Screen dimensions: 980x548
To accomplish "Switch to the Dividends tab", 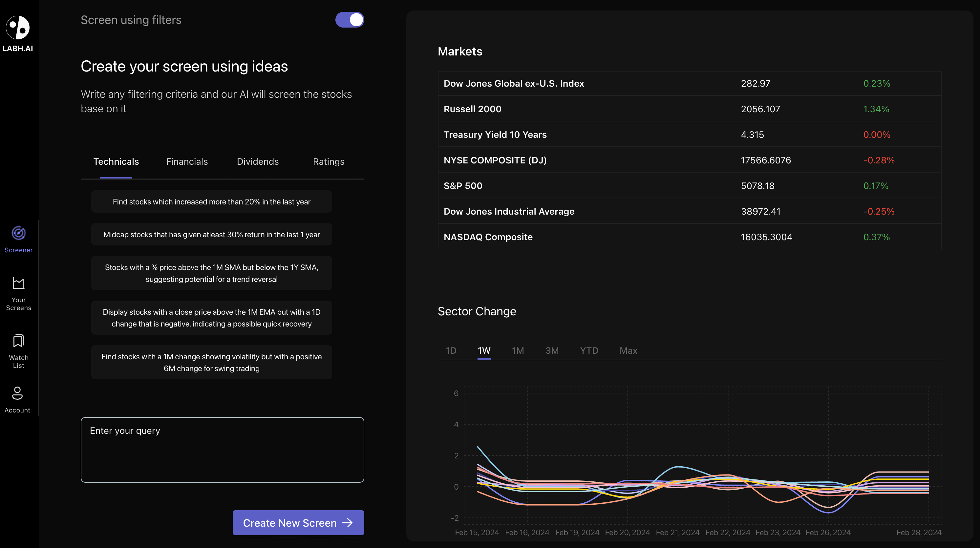I will tap(258, 162).
